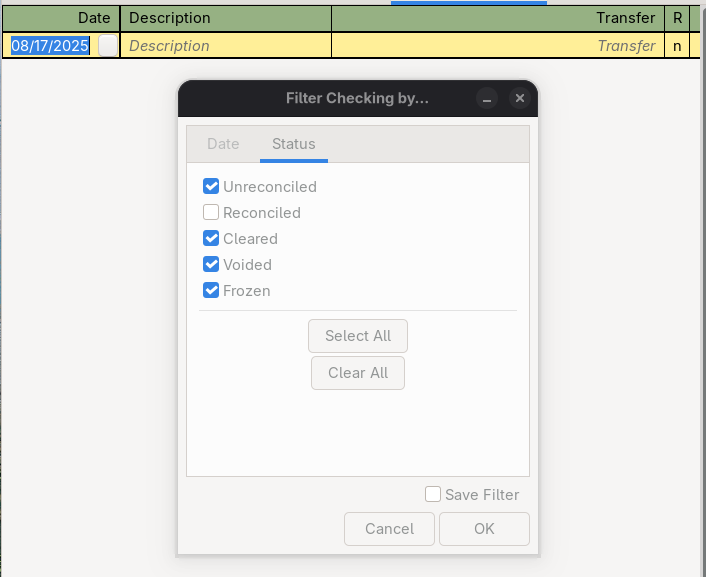Open the Transfer account field
706x577 pixels.
[498, 46]
